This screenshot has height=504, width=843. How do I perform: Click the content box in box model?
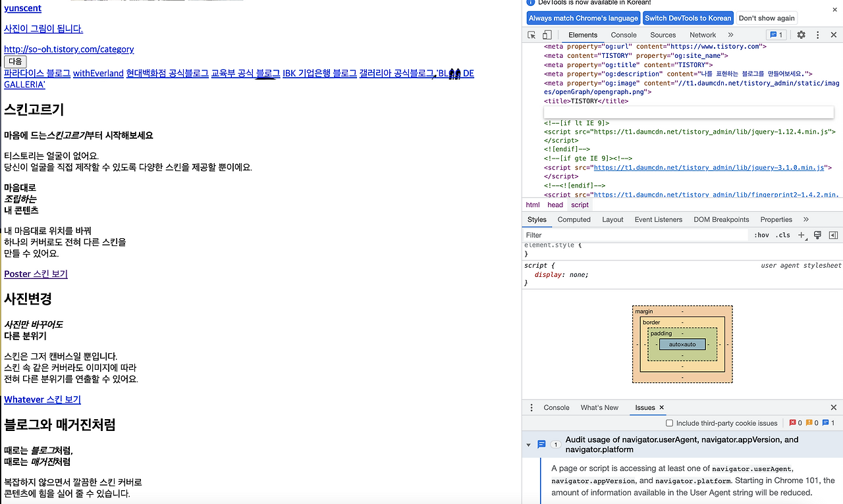(x=682, y=344)
